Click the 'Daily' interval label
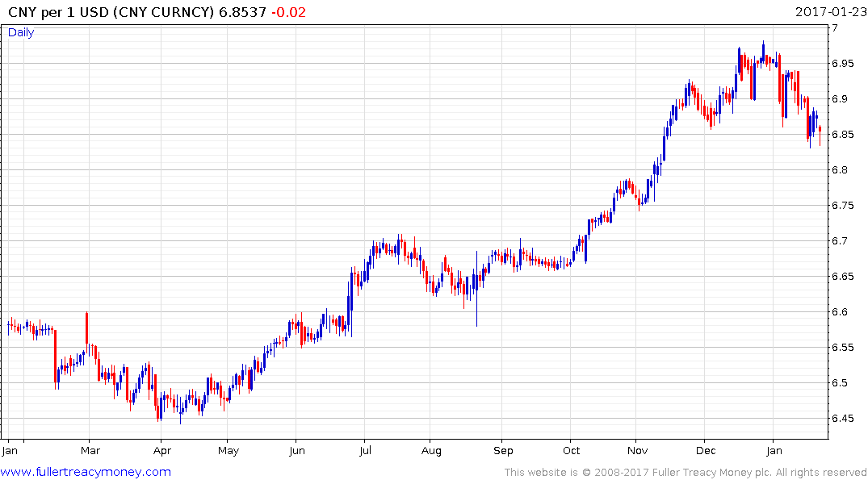Screen dimensions: 868x484 [x=21, y=32]
